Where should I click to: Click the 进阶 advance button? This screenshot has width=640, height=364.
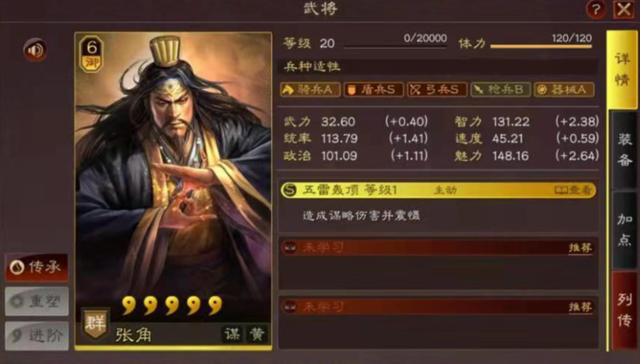tap(37, 336)
